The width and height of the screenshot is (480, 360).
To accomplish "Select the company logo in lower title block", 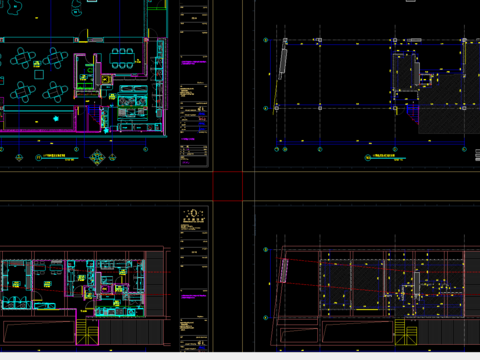I will tap(194, 216).
